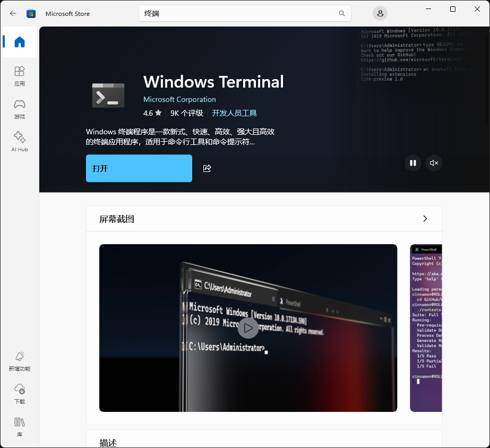This screenshot has height=448, width=490.
Task: Open 新增功能 (What's new) in sidebar
Action: [x=20, y=360]
